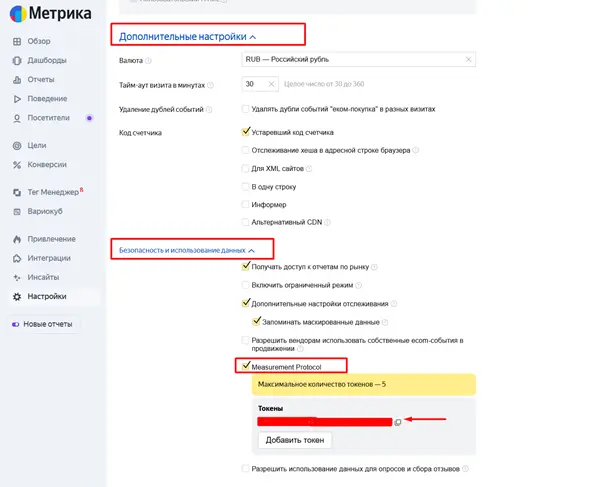
Task: Click the visit timeout minutes field
Action: (255, 85)
